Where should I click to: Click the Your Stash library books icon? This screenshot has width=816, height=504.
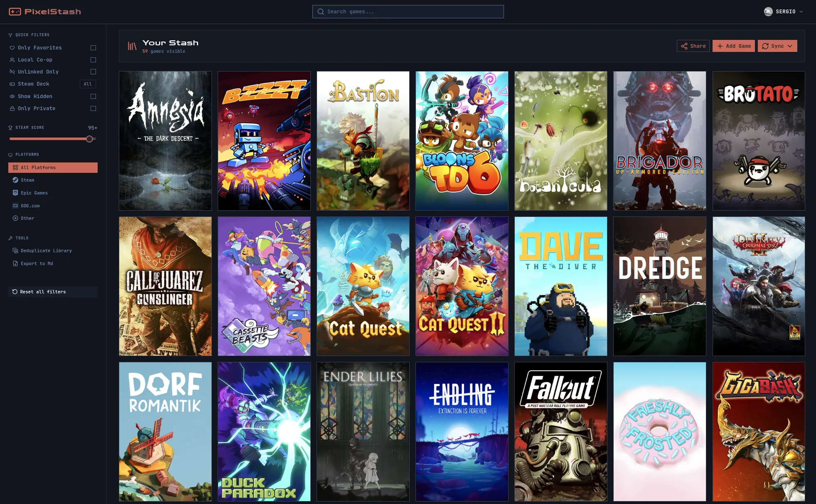(x=132, y=46)
